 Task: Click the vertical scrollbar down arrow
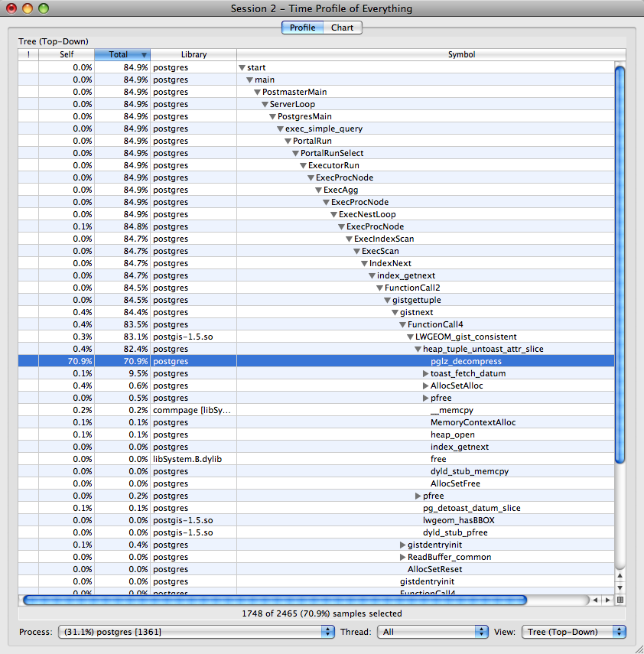[x=620, y=587]
